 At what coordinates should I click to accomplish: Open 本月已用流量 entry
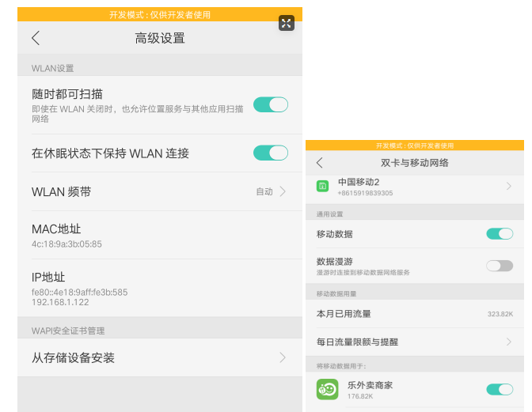point(344,314)
